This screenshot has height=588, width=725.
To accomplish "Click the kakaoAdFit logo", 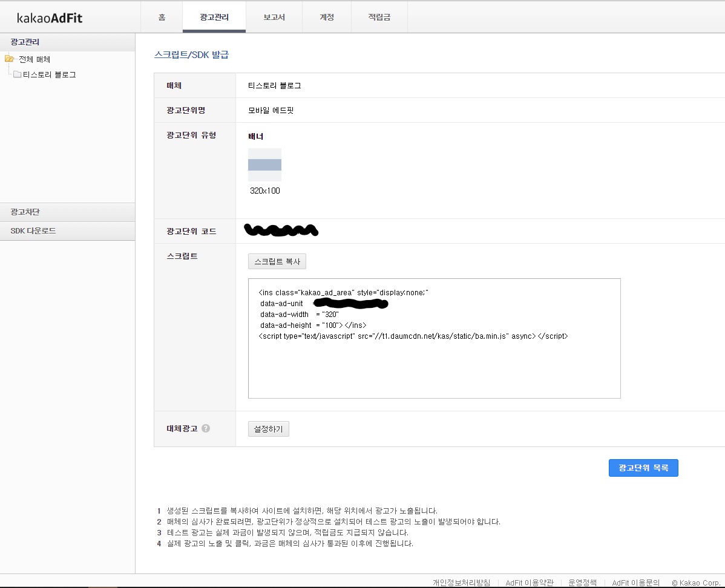I will point(50,18).
